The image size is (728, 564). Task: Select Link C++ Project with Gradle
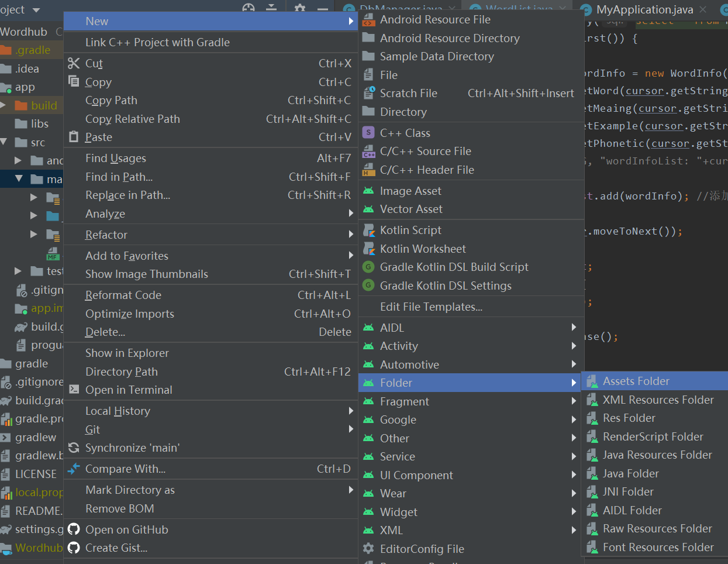click(x=211, y=42)
